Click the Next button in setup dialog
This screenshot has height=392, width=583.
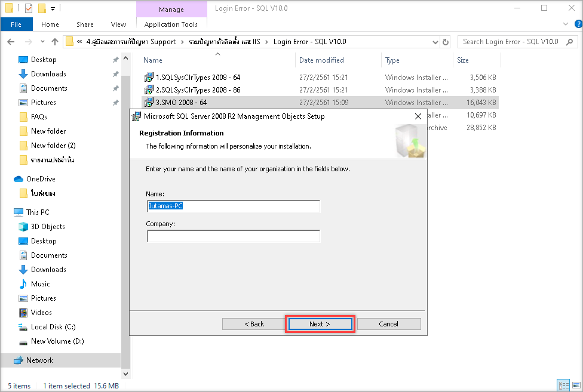click(x=320, y=324)
